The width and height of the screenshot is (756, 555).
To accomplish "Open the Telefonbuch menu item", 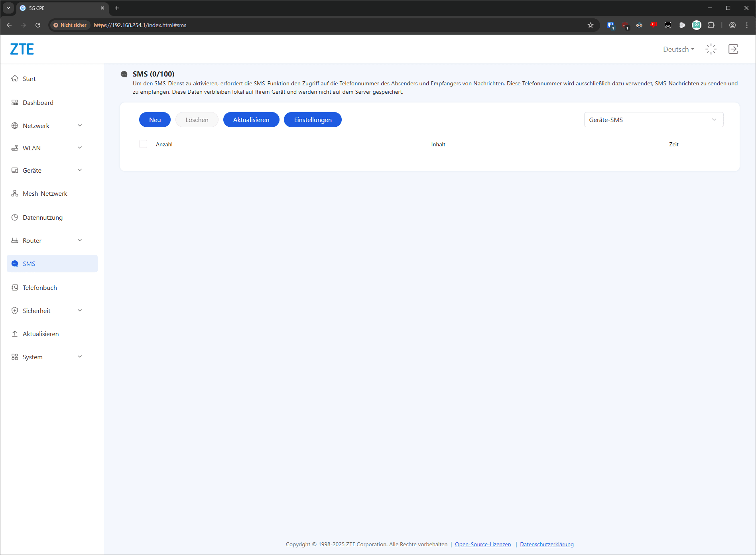I will tap(40, 288).
